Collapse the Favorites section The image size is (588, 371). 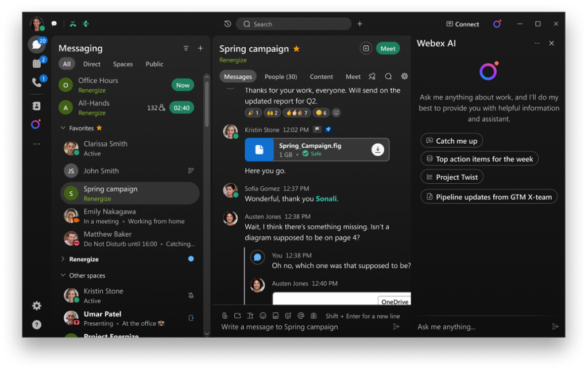click(63, 128)
